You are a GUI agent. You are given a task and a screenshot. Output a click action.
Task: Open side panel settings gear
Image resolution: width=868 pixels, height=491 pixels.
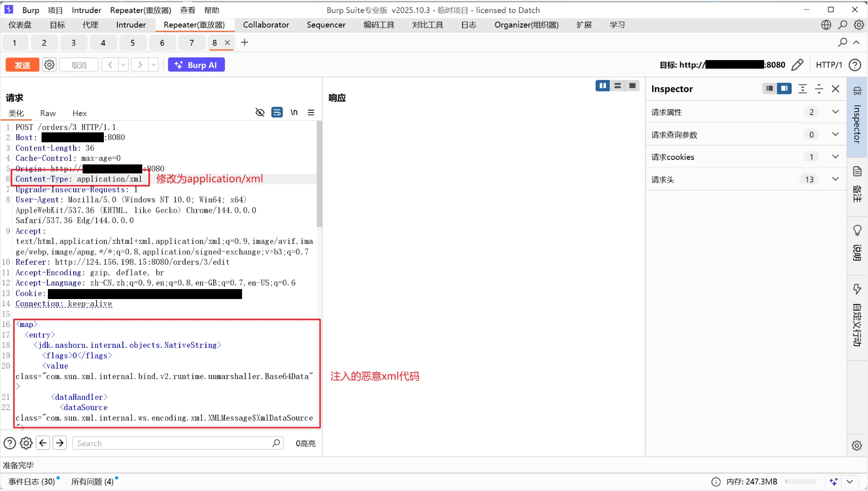857,445
